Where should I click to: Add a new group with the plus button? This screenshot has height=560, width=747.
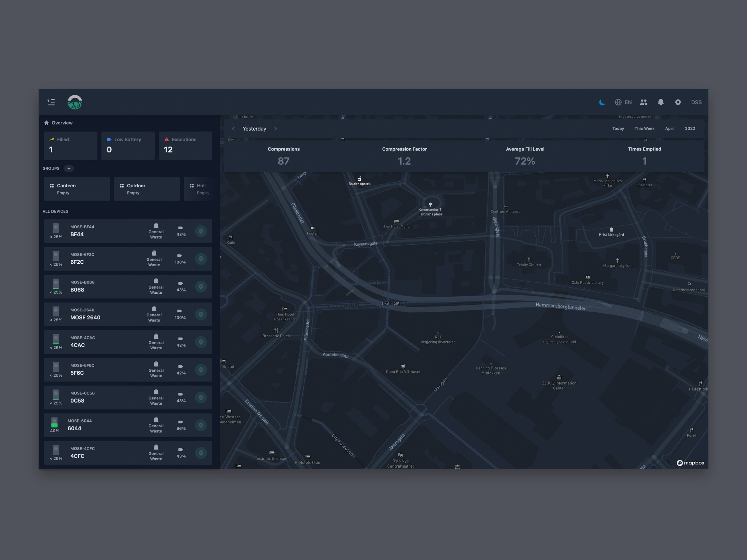click(x=69, y=168)
